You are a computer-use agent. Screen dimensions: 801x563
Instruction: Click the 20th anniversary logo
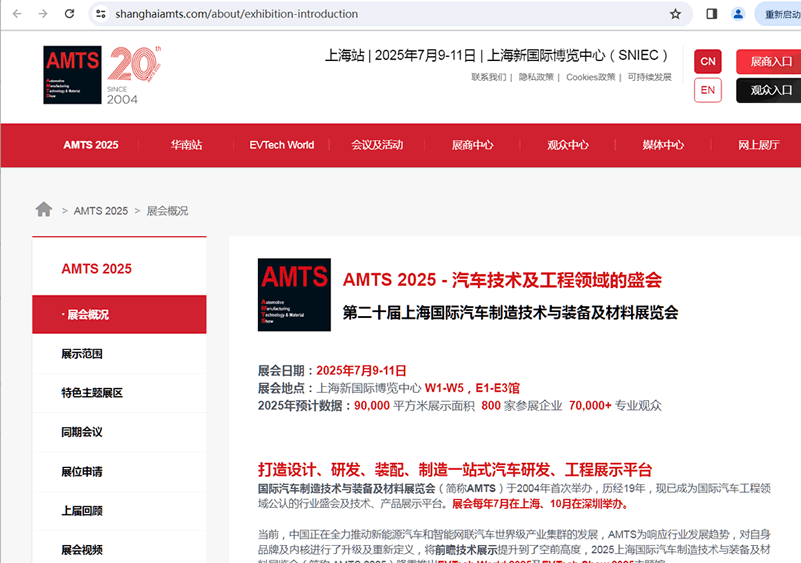[x=134, y=75]
